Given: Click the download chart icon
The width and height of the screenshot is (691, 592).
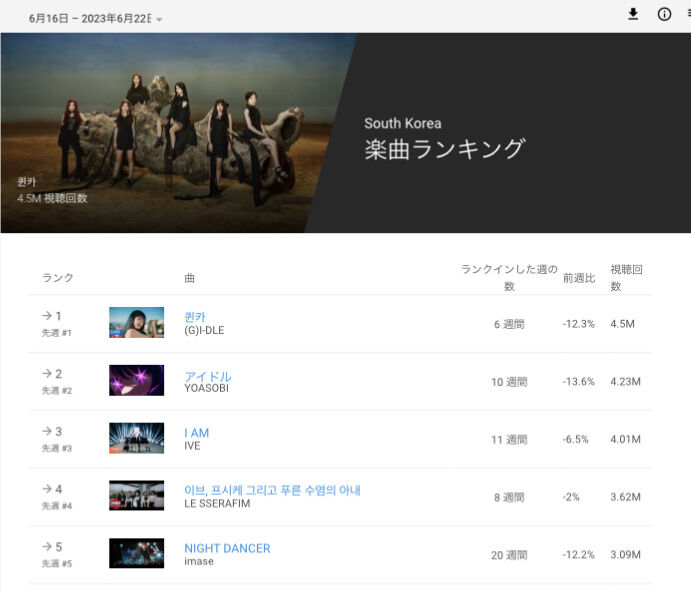Looking at the screenshot, I should [x=633, y=15].
